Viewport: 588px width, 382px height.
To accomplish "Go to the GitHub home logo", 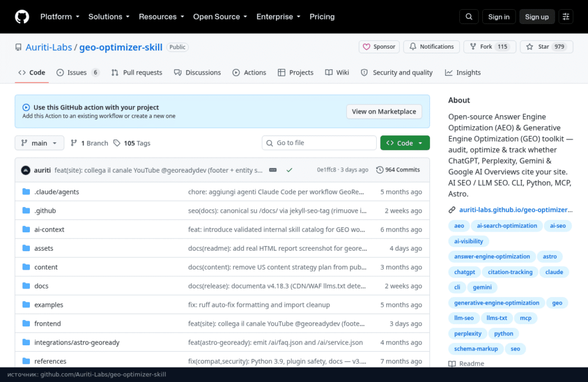I will click(x=22, y=17).
